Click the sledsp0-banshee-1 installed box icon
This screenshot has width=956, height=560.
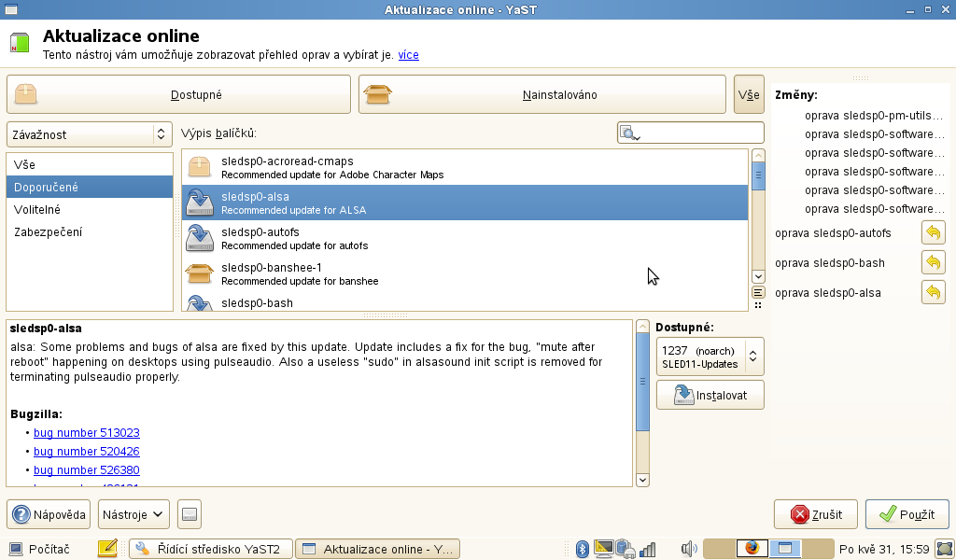point(200,273)
